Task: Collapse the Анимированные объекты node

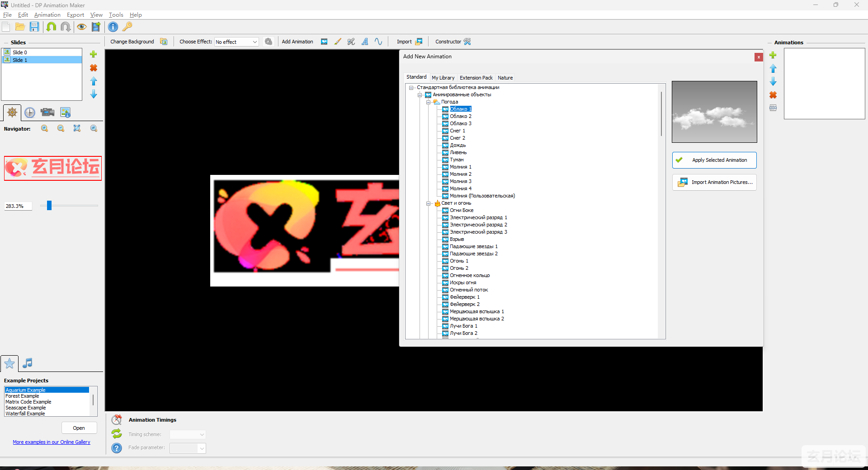Action: pos(420,95)
